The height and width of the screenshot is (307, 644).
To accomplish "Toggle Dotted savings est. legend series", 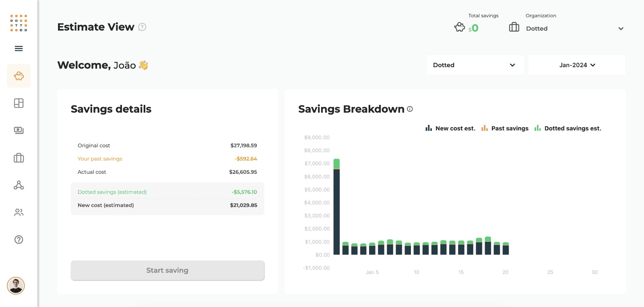I will pyautogui.click(x=568, y=128).
